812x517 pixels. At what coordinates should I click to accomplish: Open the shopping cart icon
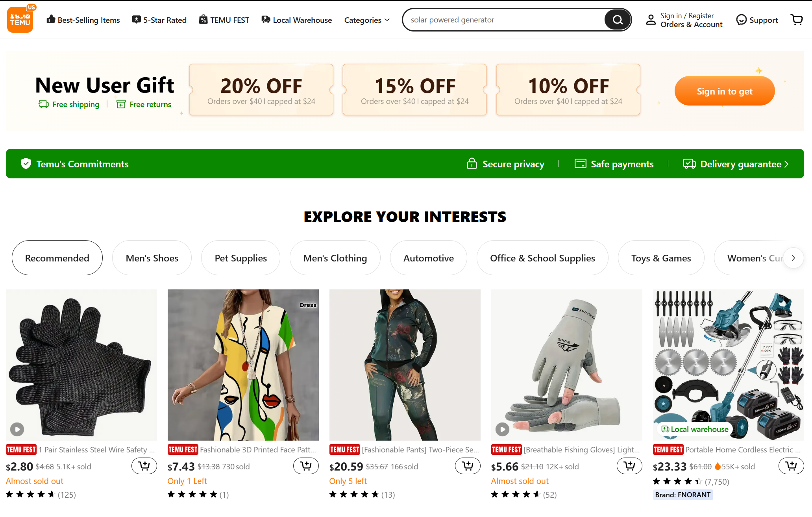pos(797,20)
